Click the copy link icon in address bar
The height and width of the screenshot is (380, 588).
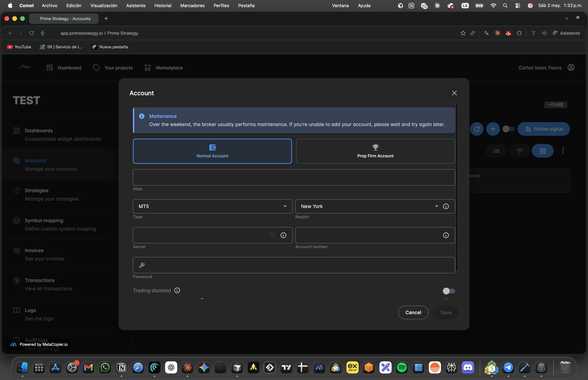tap(472, 33)
